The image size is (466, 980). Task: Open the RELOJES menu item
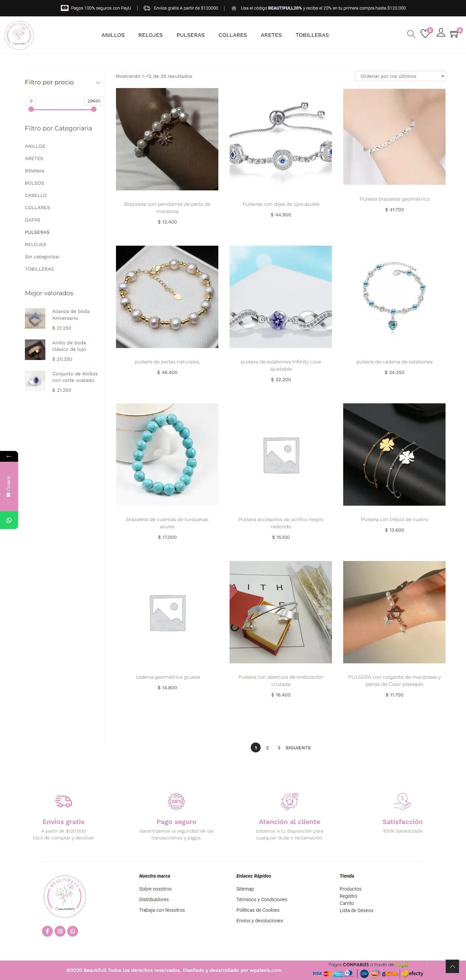[151, 35]
